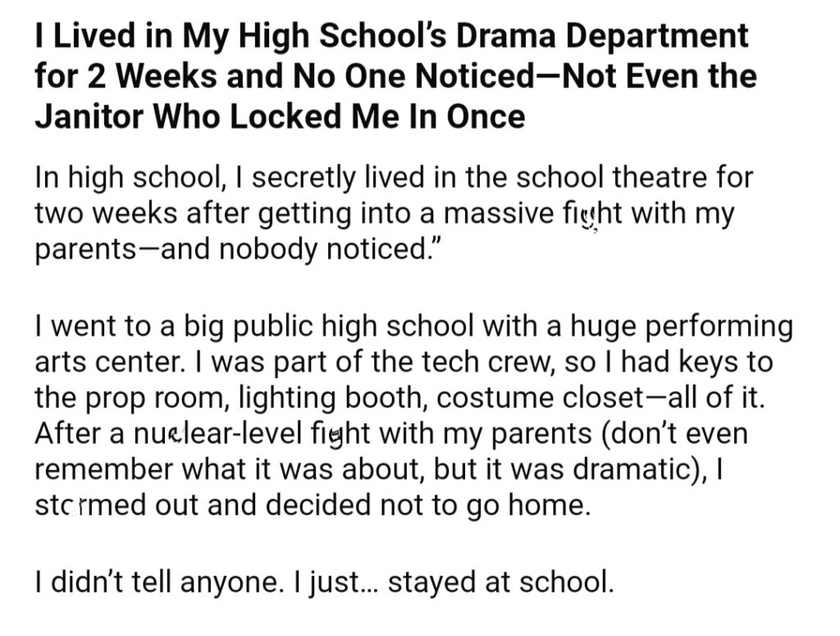Click the word "dramatic" in parentheses
Screen dimensions: 840x636
631,469
